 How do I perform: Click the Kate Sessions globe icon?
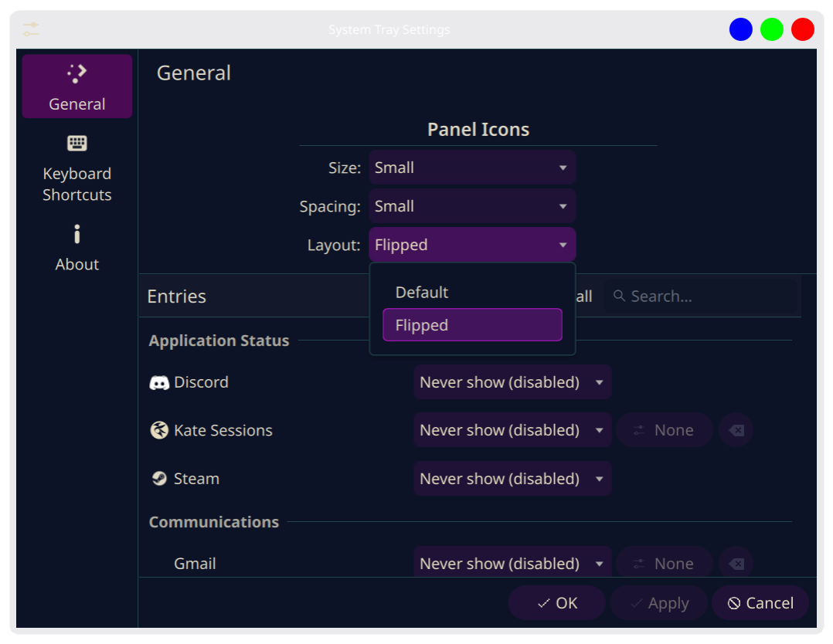(x=159, y=430)
